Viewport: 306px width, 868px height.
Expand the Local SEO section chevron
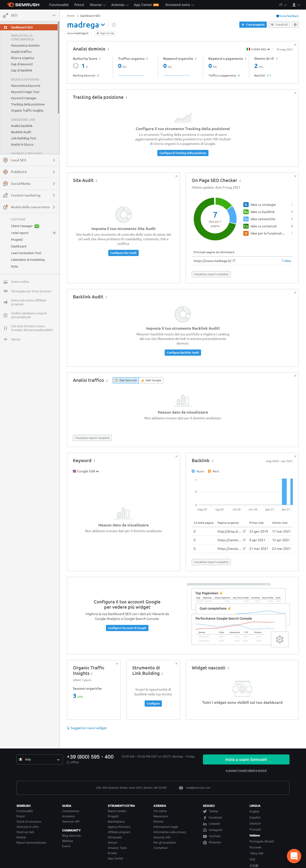pos(54,160)
